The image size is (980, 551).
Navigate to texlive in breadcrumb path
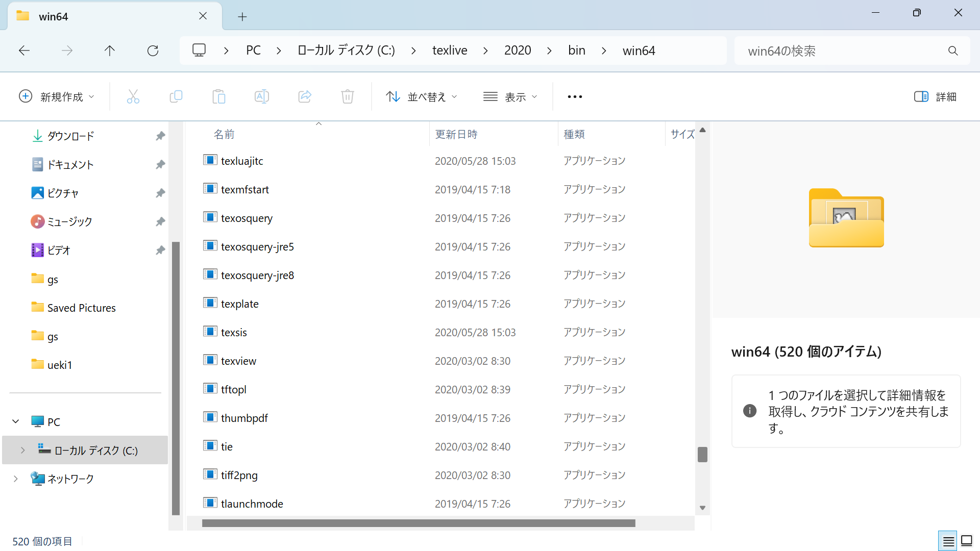450,51
